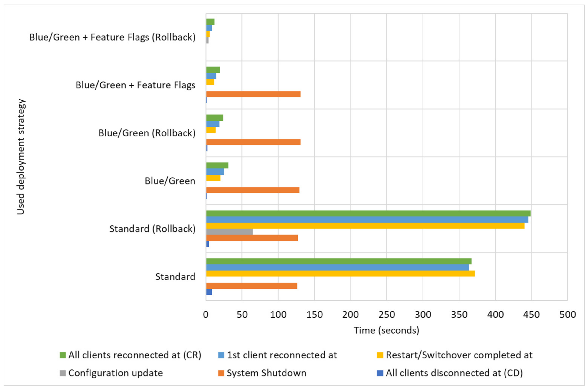588x389 pixels.
Task: Select Blue/Green + Feature Flags (Rollback) label
Action: (x=112, y=37)
